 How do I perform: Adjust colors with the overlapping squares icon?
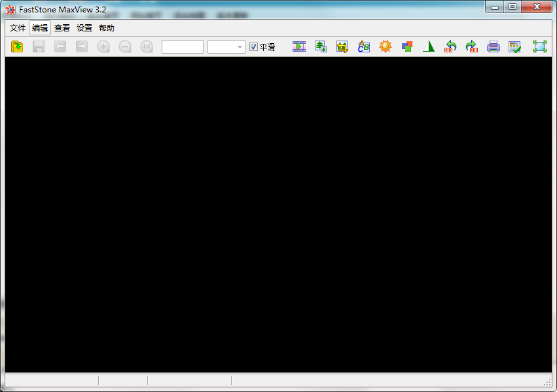[x=407, y=46]
